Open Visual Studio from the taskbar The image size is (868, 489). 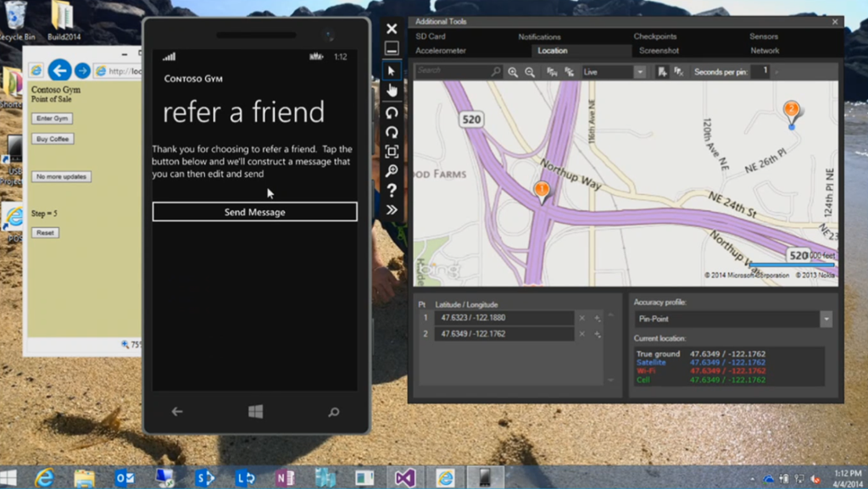click(404, 477)
